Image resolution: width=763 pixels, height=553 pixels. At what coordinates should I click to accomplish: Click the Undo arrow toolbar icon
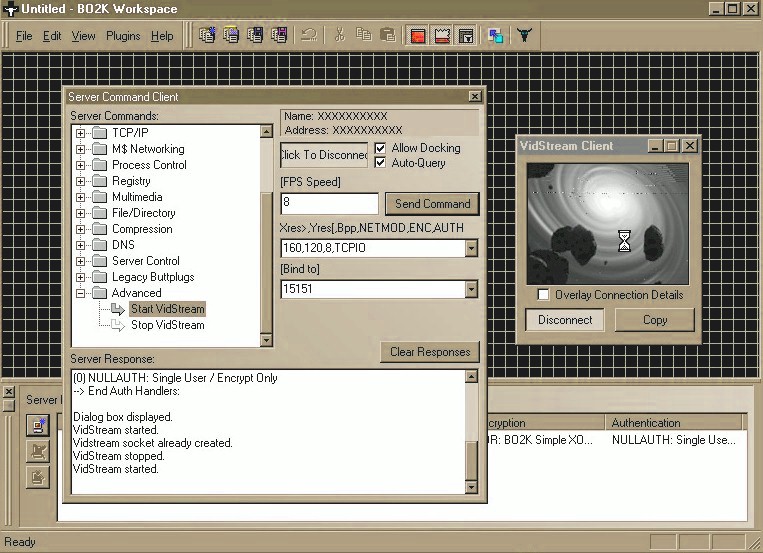click(309, 35)
